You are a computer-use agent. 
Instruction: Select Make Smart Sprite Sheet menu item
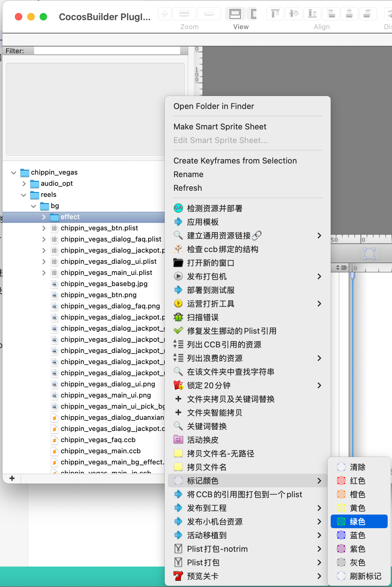point(220,127)
